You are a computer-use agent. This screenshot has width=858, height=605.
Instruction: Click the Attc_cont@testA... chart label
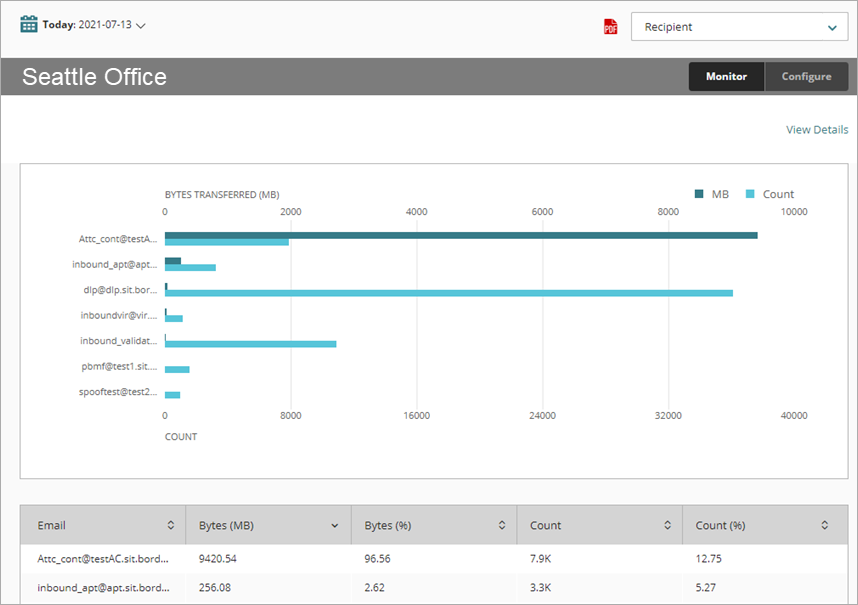tap(118, 238)
